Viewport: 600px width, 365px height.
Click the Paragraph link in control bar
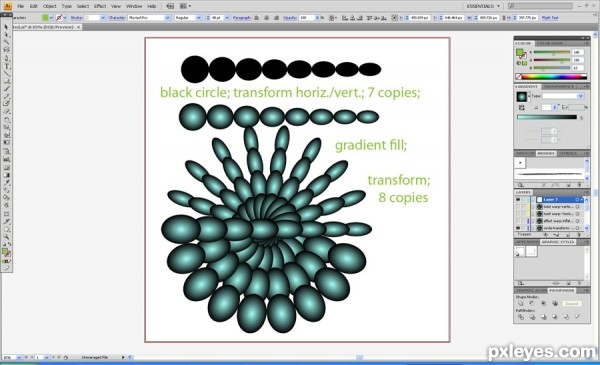[x=242, y=18]
